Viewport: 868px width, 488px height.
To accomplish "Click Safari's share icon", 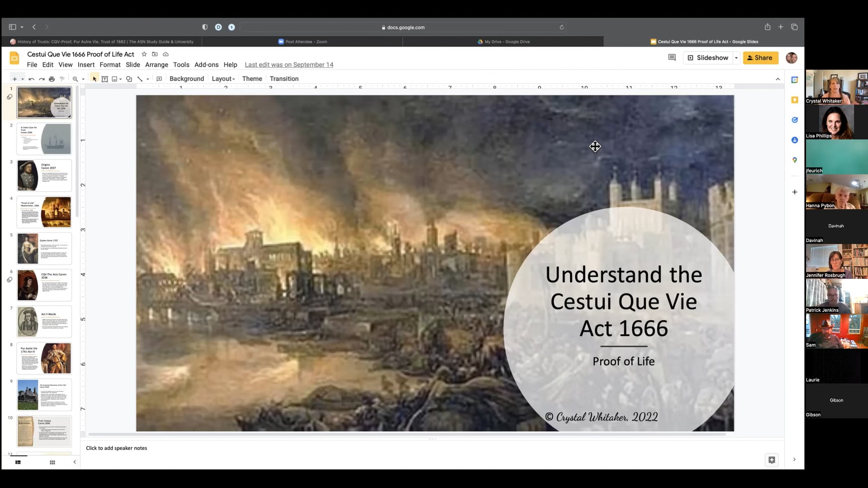I will 767,27.
